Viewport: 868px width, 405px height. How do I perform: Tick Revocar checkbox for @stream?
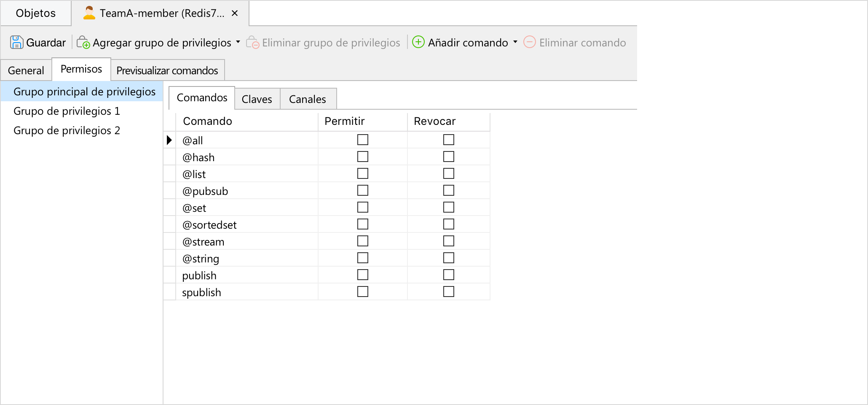(x=449, y=241)
